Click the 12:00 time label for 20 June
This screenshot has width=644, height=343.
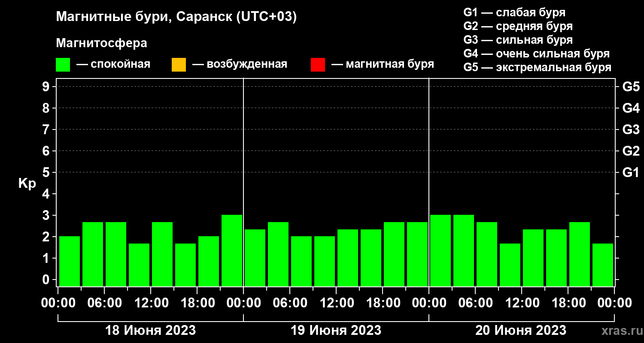522,303
